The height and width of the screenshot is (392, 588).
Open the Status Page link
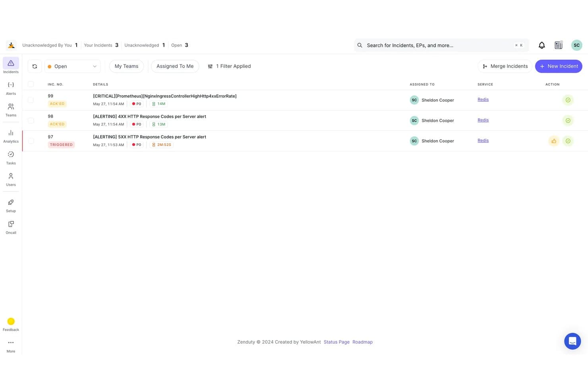pyautogui.click(x=337, y=342)
